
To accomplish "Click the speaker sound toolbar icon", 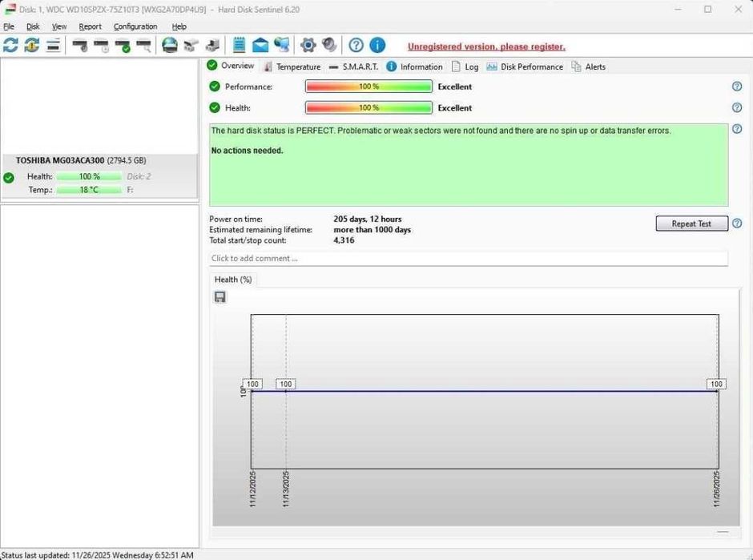I will click(329, 45).
